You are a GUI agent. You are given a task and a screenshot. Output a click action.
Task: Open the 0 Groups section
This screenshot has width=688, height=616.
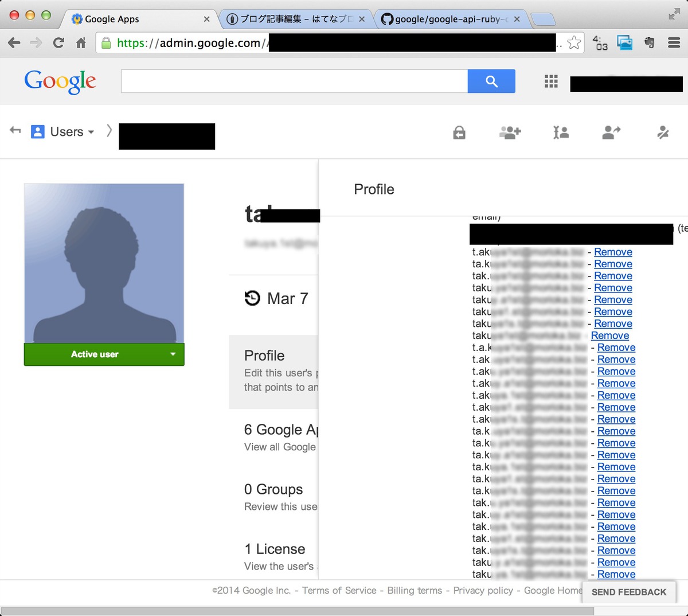(281, 497)
